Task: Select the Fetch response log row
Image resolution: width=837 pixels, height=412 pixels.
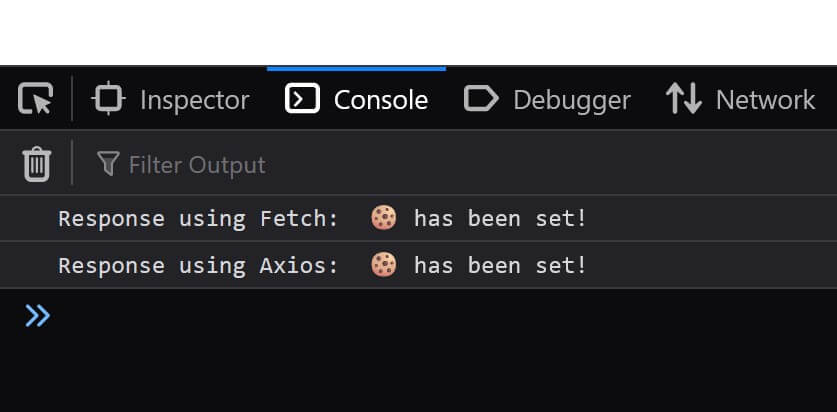Action: click(x=418, y=218)
